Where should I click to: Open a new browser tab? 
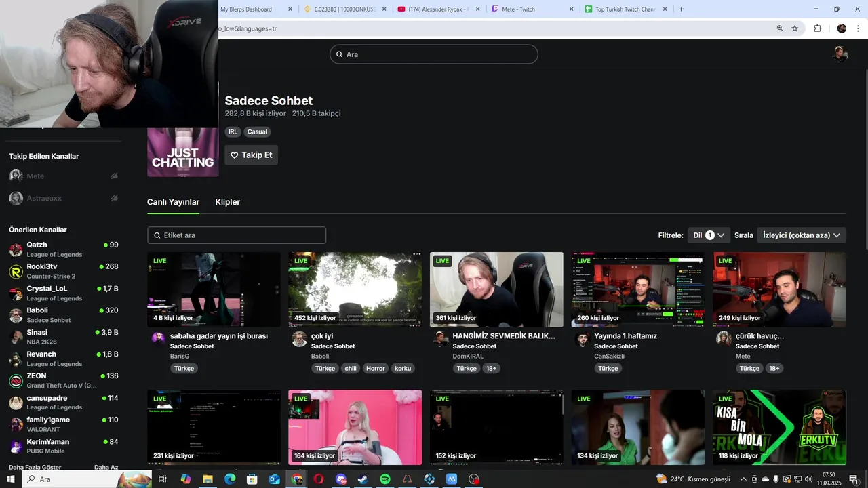[x=681, y=9]
